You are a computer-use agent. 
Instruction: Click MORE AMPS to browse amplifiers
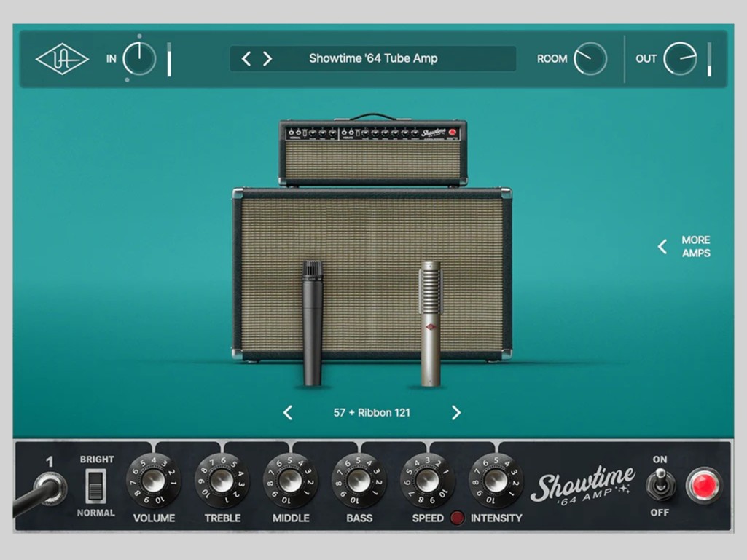686,247
